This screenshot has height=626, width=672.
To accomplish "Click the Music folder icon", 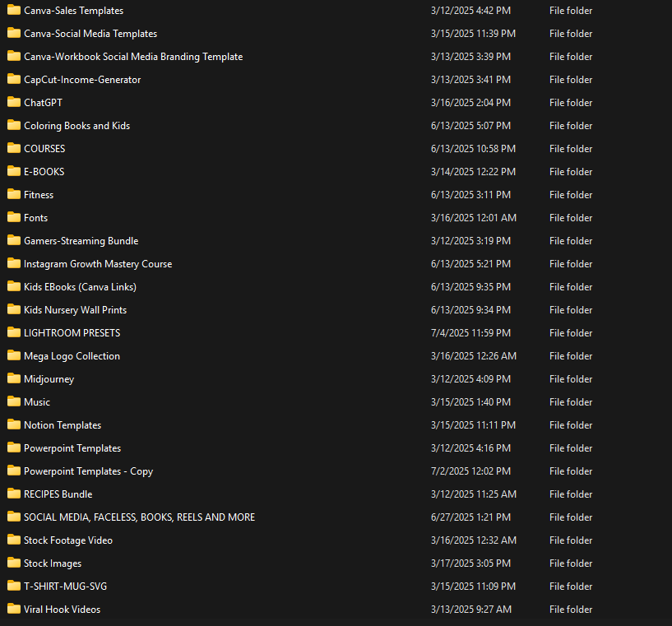I will (x=14, y=401).
